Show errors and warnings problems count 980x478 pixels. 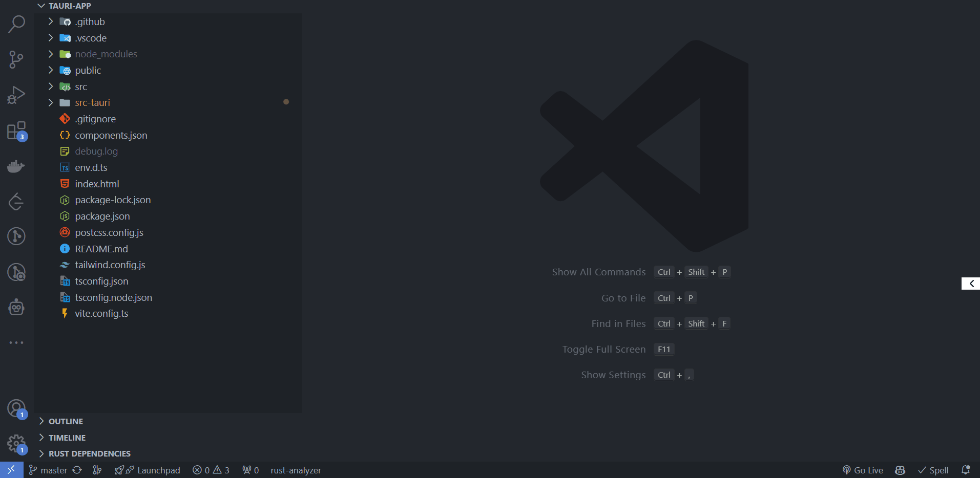click(x=211, y=470)
